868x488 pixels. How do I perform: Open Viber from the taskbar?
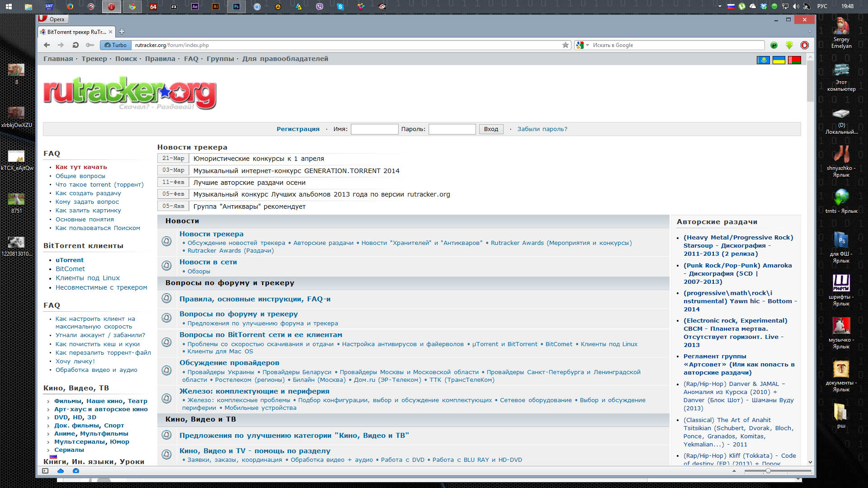320,7
